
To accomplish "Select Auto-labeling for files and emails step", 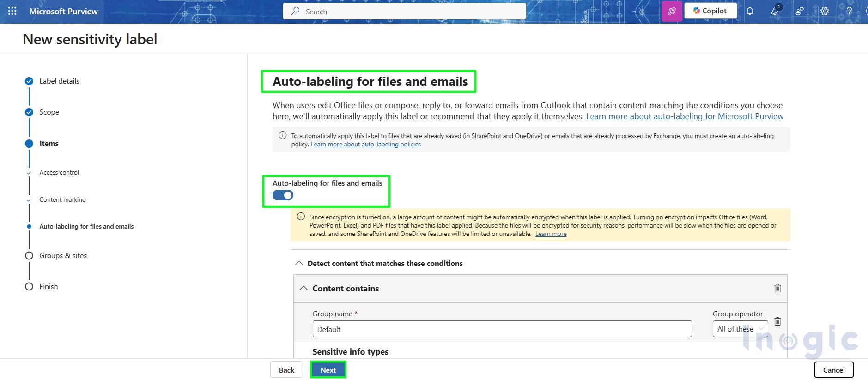I will 86,226.
